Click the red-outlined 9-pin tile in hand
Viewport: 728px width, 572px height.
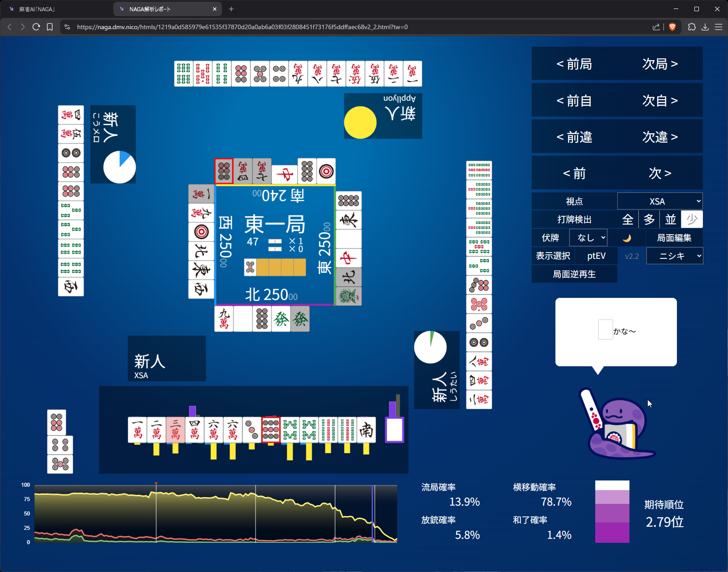(271, 430)
